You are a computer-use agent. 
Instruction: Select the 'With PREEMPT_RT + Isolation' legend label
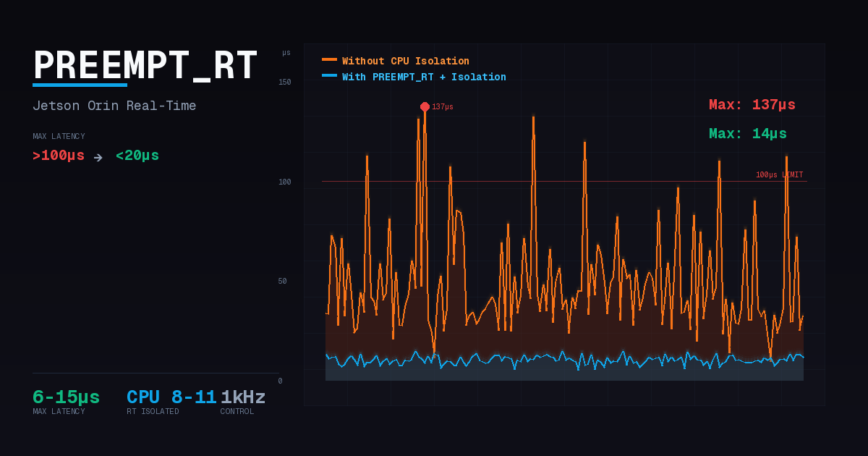coord(424,77)
